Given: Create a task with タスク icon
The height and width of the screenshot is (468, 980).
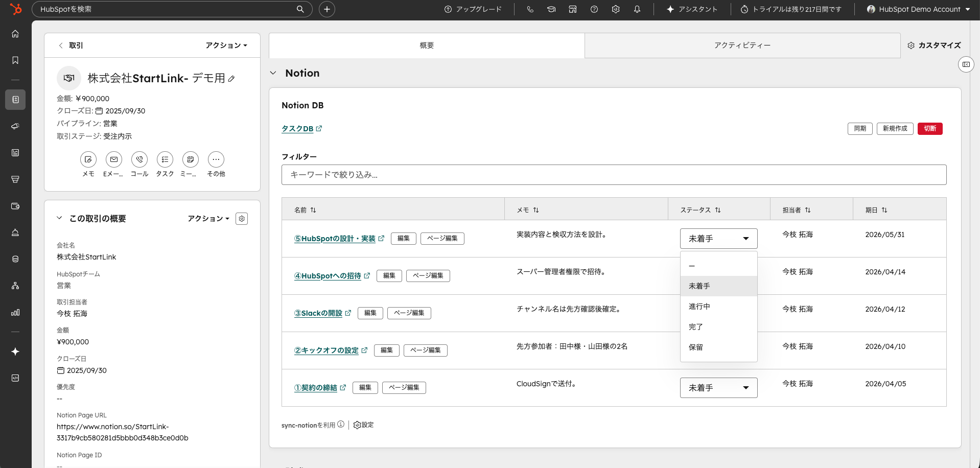Looking at the screenshot, I should 165,159.
